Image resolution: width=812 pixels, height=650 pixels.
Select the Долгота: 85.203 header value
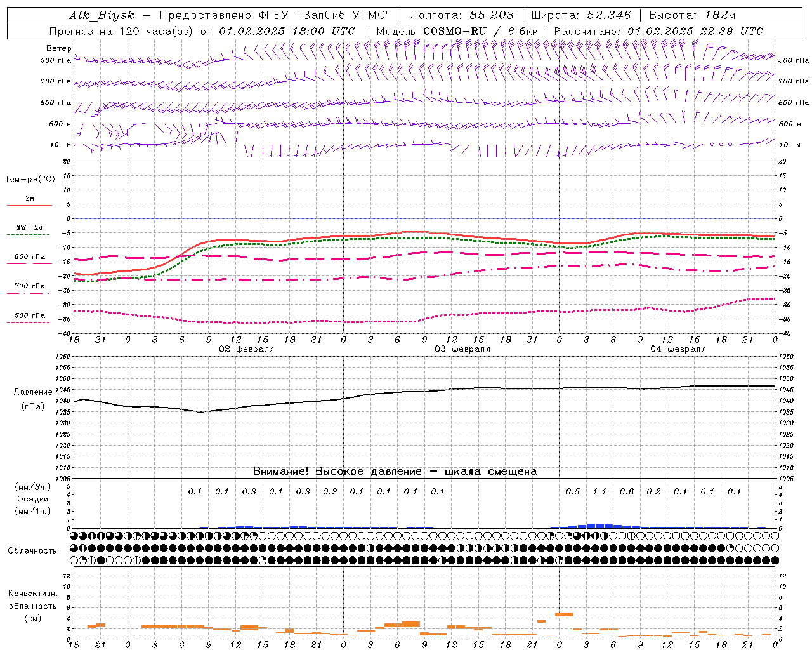point(461,15)
